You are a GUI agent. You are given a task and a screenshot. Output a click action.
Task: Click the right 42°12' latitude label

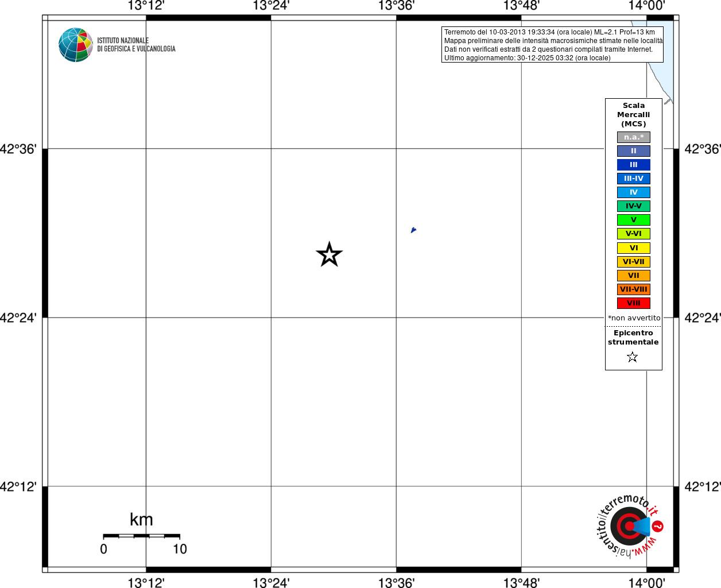pyautogui.click(x=703, y=486)
